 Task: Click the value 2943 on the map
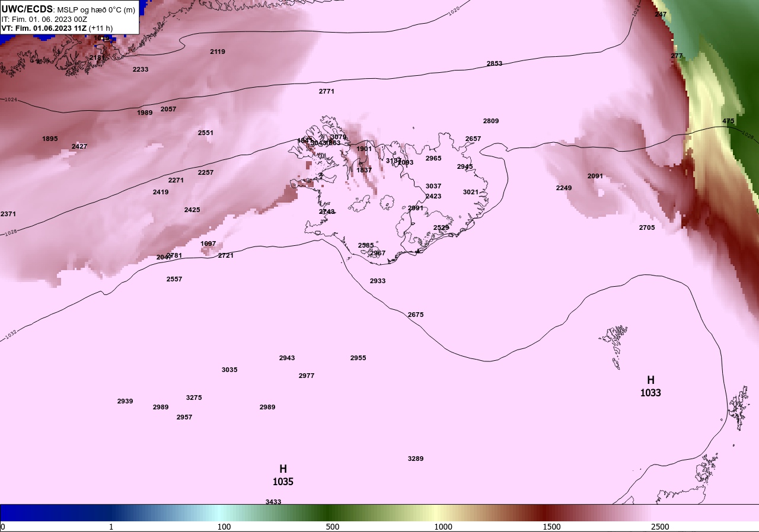pyautogui.click(x=287, y=358)
